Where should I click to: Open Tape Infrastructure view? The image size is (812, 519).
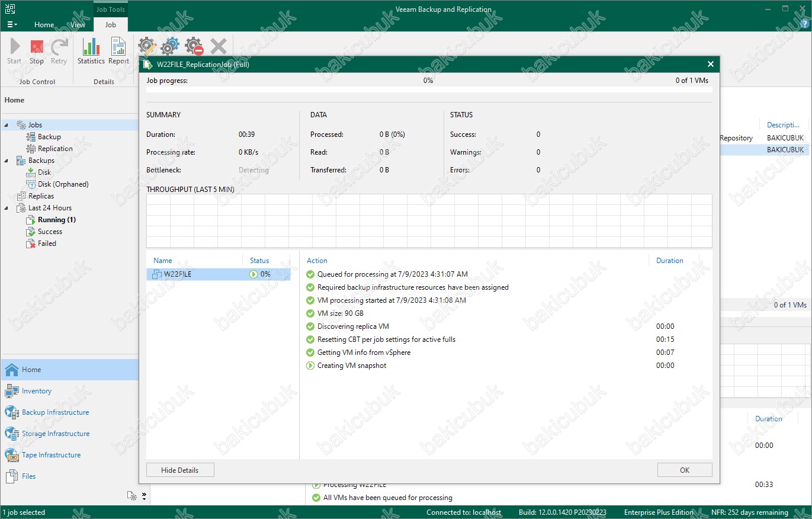tap(70, 455)
